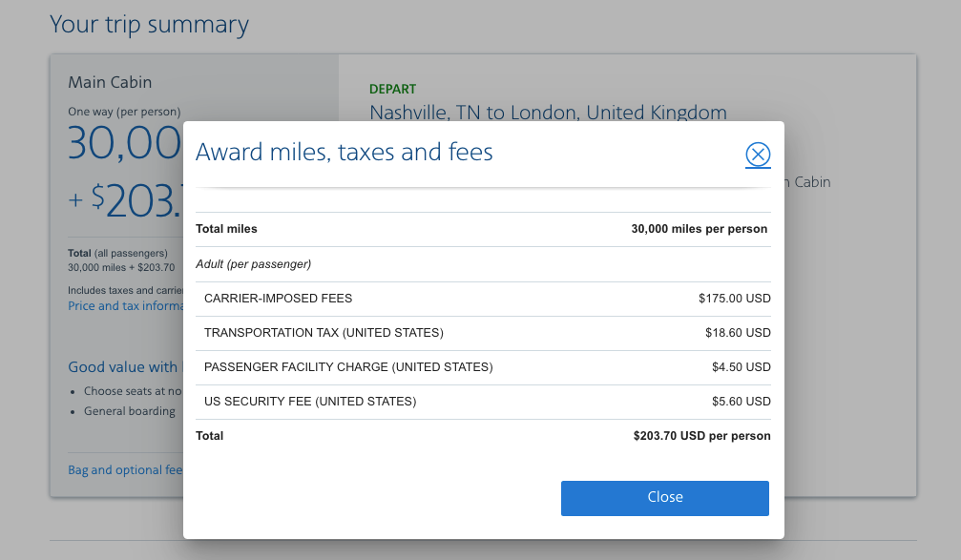961x560 pixels.
Task: Click the Your trip summary heading
Action: tap(149, 25)
